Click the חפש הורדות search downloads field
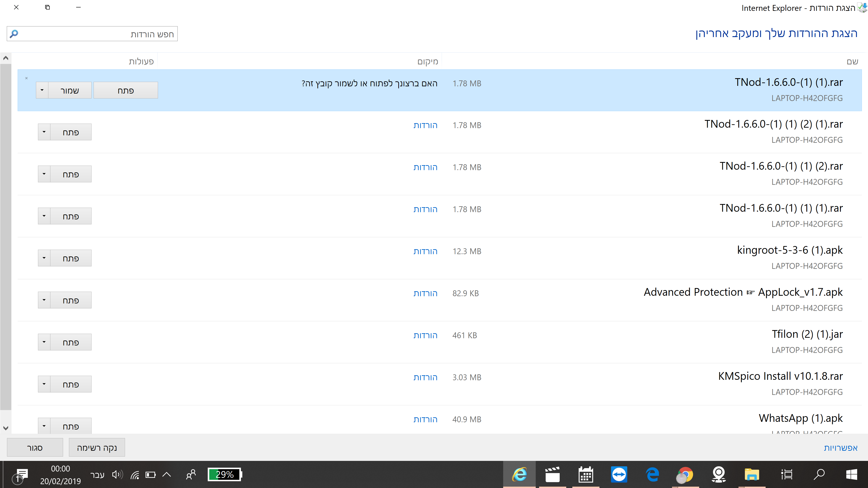This screenshot has width=868, height=488. [92, 34]
